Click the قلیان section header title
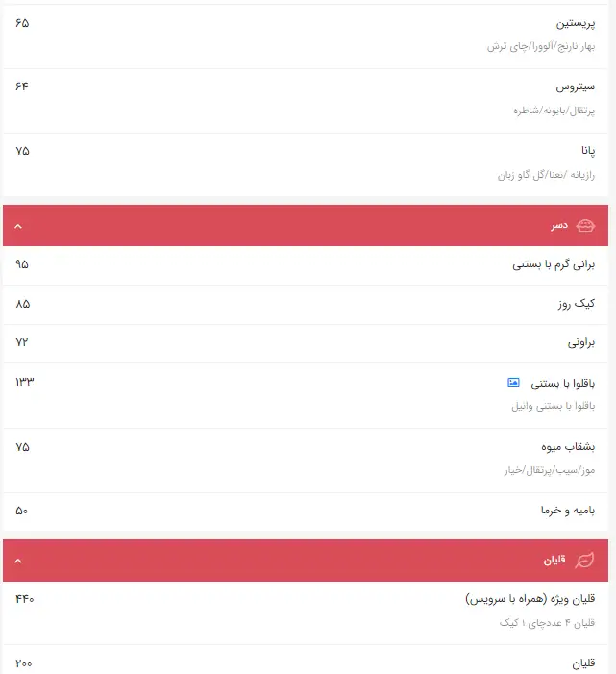The image size is (616, 674). tap(555, 561)
